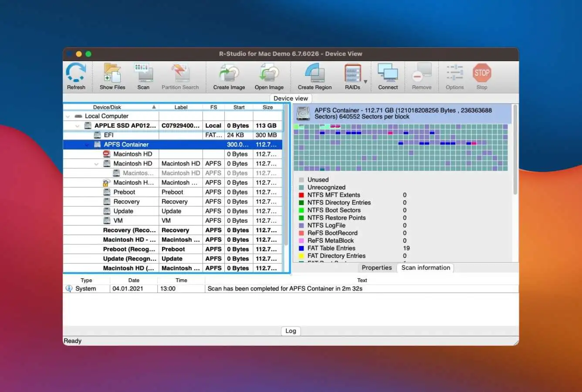582x392 pixels.
Task: Start a Scan from the toolbar
Action: click(x=143, y=76)
